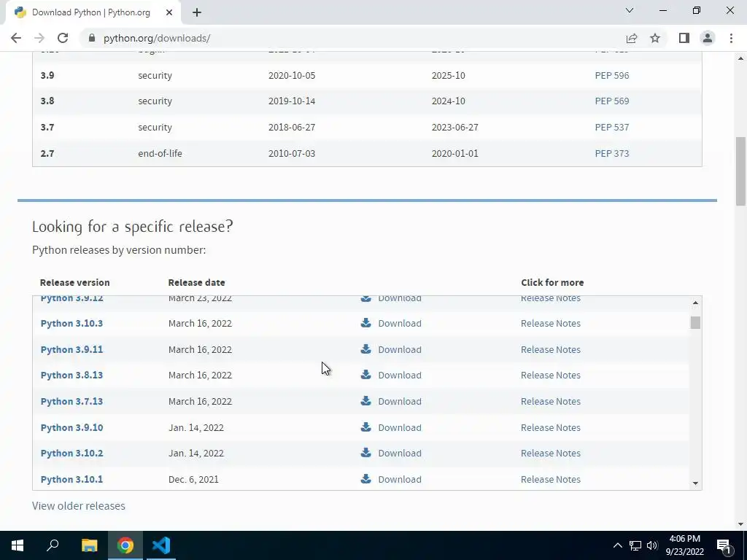Switch to Visual Studio Code on taskbar
Viewport: 747px width, 560px height.
[161, 545]
